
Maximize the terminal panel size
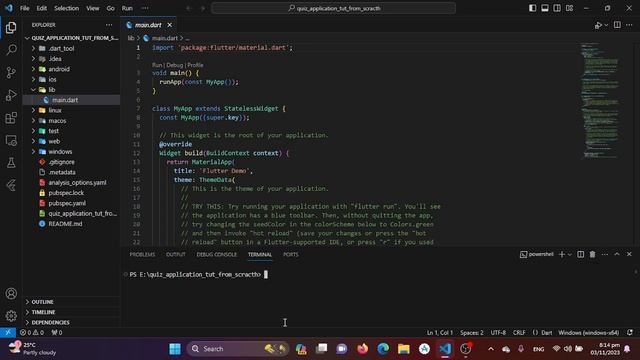pos(617,254)
